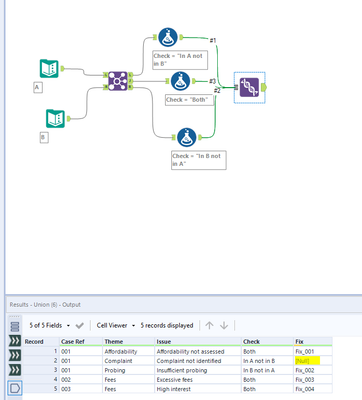Select the Fix_002 cell

click(313, 370)
